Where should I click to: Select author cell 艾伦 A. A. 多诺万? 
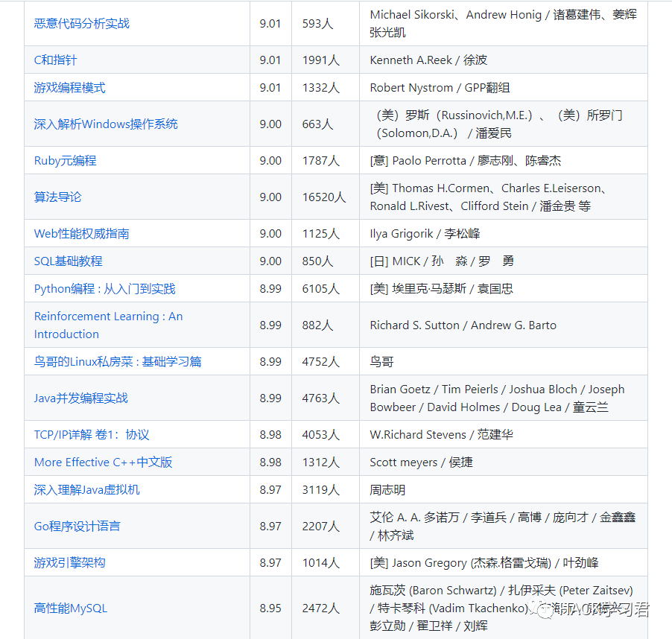click(x=504, y=526)
